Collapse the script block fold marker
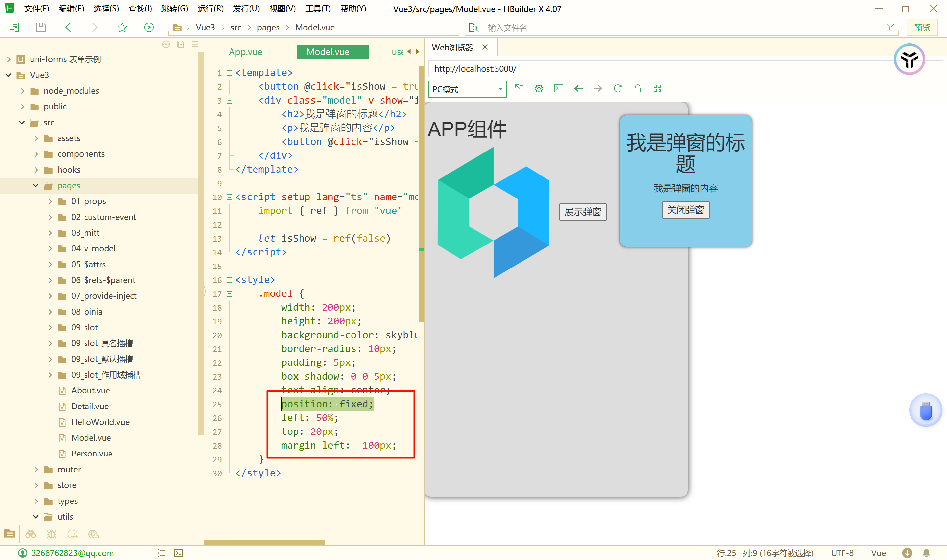 229,197
